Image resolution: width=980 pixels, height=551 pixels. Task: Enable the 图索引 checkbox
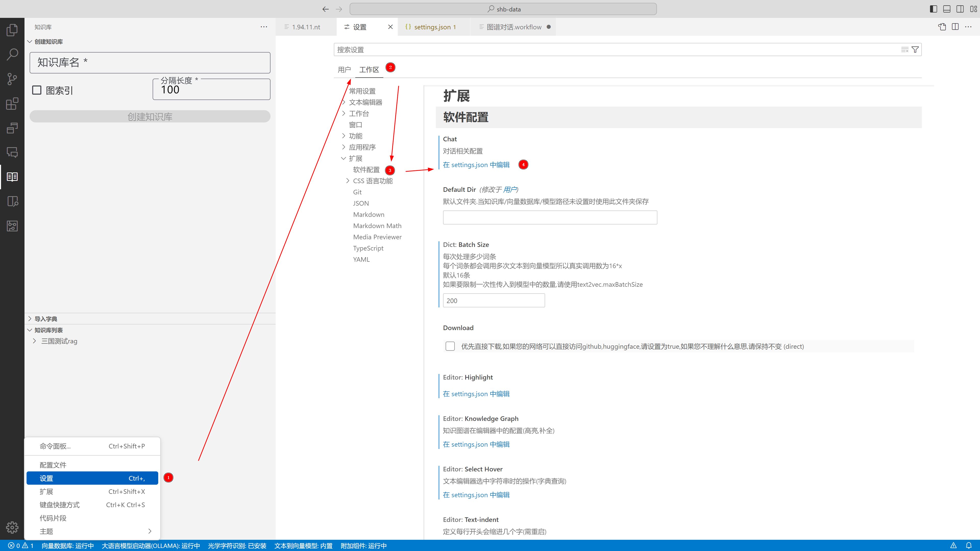[37, 90]
